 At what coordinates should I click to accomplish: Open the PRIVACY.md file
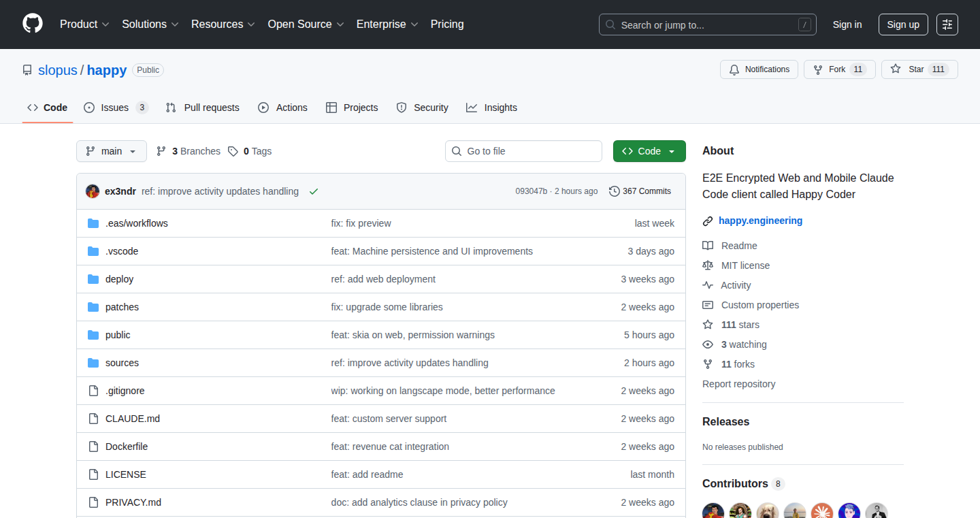tap(133, 502)
